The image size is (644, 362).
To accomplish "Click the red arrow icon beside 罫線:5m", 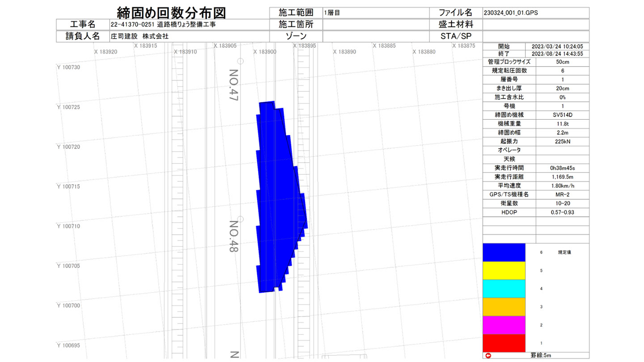I will [x=488, y=356].
